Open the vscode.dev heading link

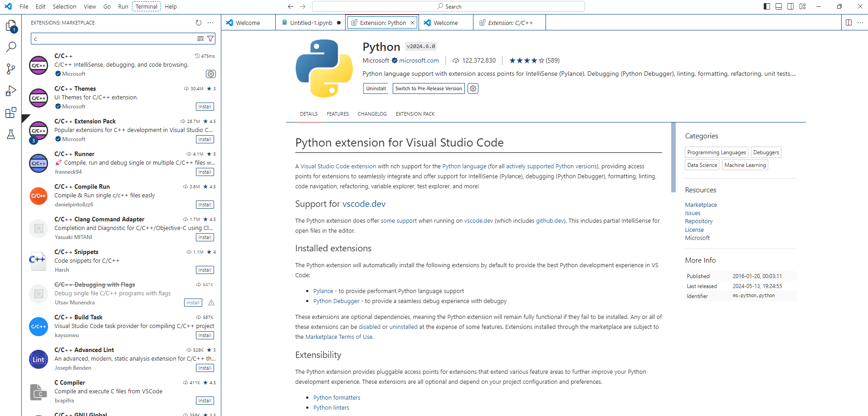[x=364, y=204]
